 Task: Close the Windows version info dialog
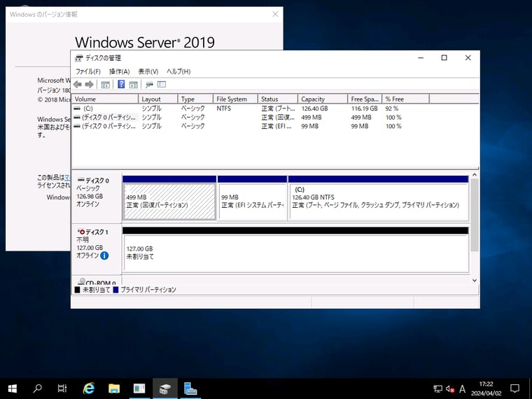pyautogui.click(x=275, y=14)
